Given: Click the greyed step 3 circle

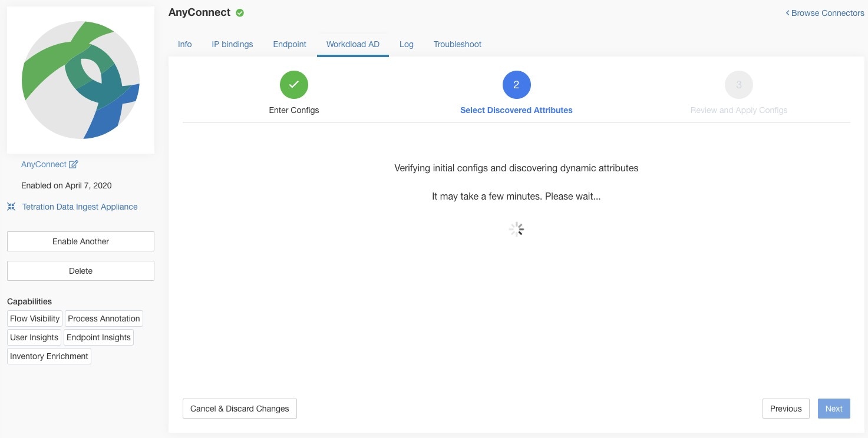Looking at the screenshot, I should [x=739, y=85].
